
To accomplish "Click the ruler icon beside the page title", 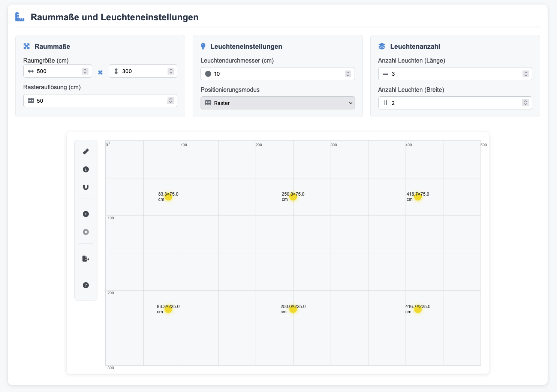I will [x=20, y=17].
